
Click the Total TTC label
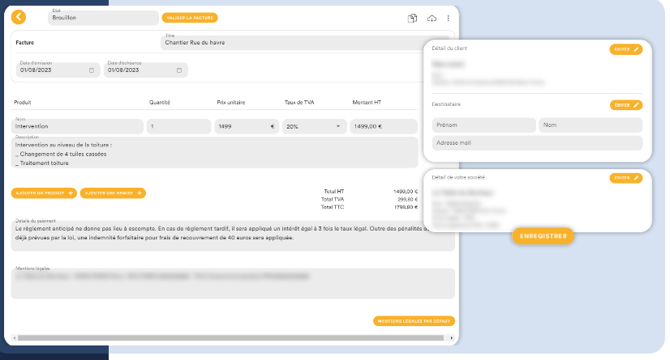[x=332, y=207]
